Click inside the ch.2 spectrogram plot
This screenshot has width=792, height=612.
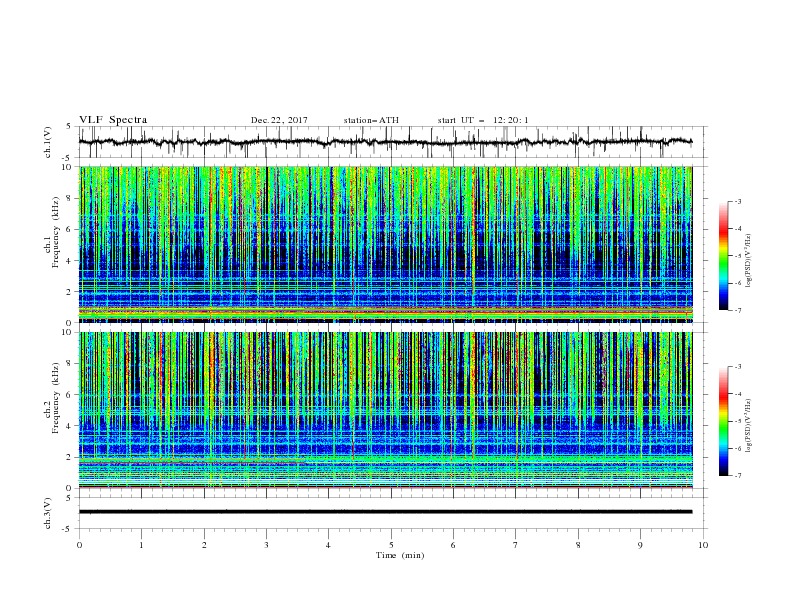click(x=386, y=410)
